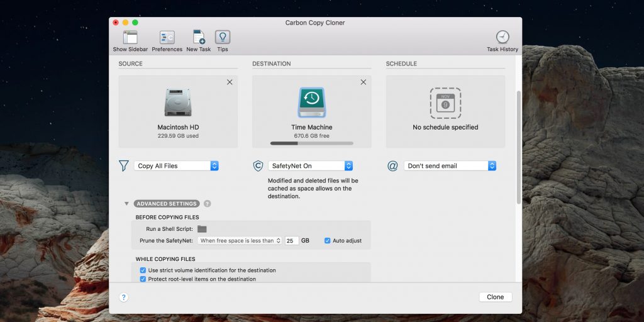
Task: Open the Tips lightbulb icon
Action: pos(223,37)
